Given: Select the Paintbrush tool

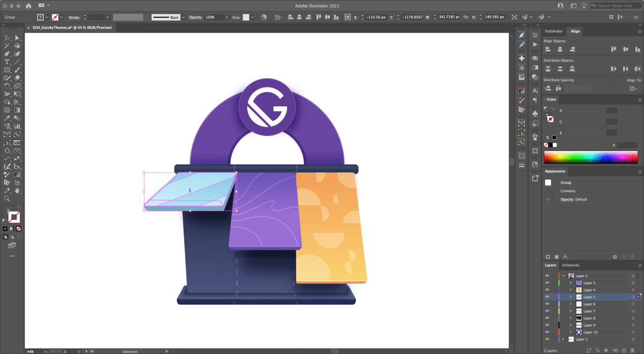Looking at the screenshot, I should click(x=17, y=70).
